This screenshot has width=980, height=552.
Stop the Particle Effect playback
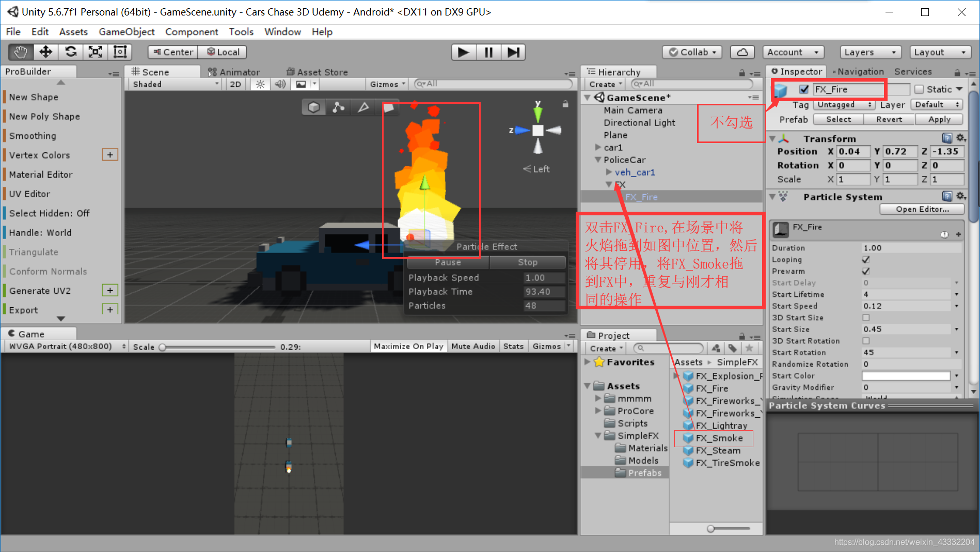[x=527, y=262]
